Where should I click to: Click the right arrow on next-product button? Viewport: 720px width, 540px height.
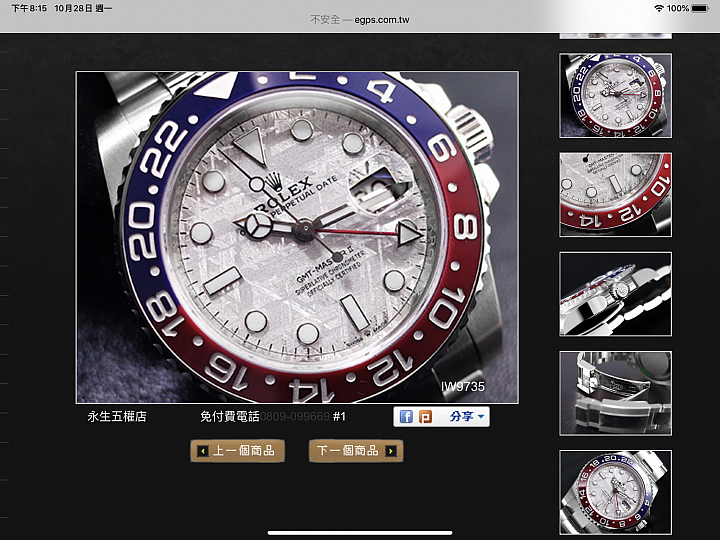tap(391, 451)
